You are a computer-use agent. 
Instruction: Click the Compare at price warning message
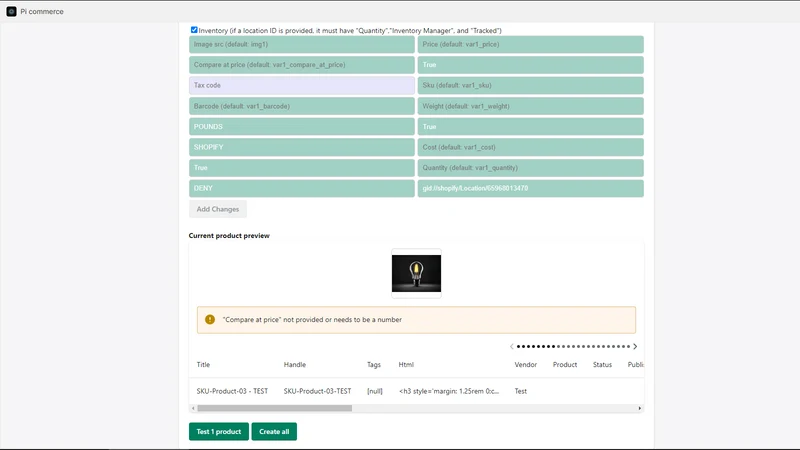[x=312, y=320]
